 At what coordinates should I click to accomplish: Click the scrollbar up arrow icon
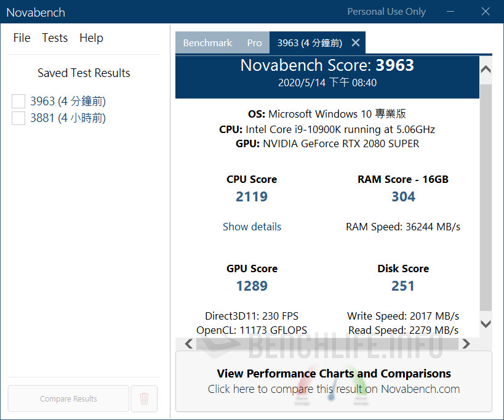click(x=486, y=69)
